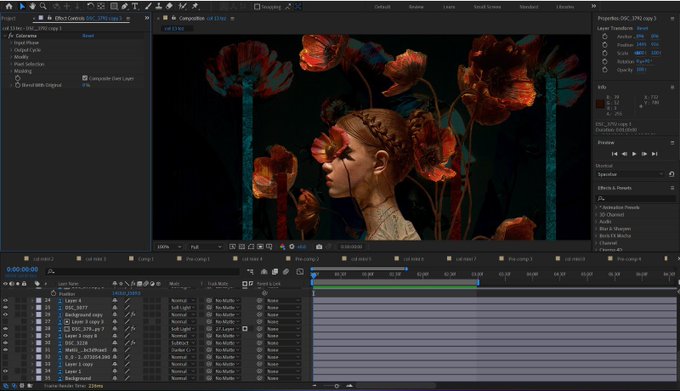Viewport: 680px width, 391px height.
Task: Hide the Background copy layer
Action: [x=5, y=315]
